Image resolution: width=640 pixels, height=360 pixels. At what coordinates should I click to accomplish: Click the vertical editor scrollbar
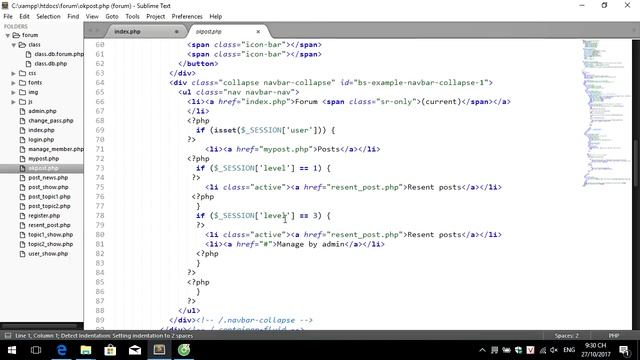pos(636,163)
